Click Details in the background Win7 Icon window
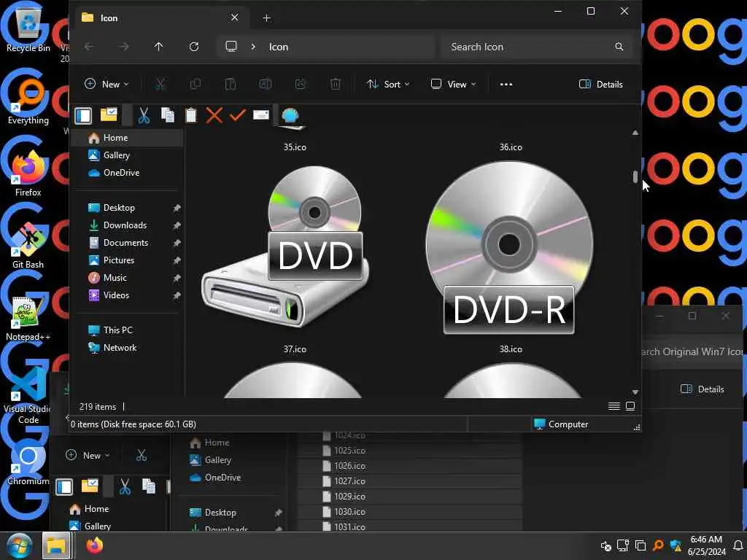This screenshot has width=747, height=560. coord(703,389)
